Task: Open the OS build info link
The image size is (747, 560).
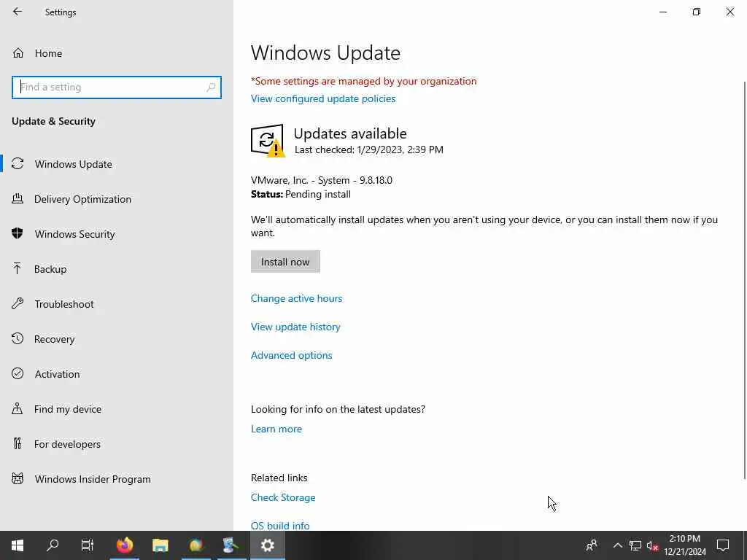Action: click(x=280, y=526)
